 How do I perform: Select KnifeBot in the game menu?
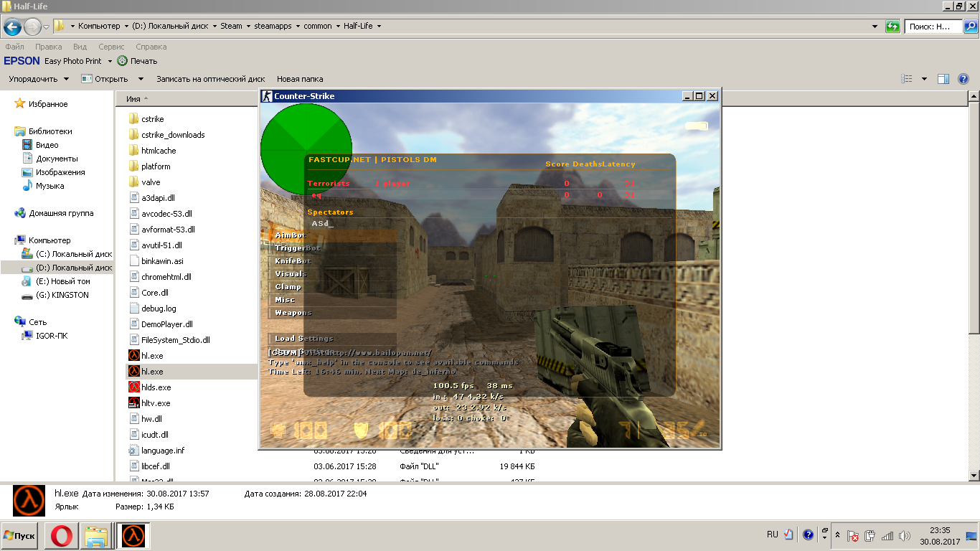333,261
